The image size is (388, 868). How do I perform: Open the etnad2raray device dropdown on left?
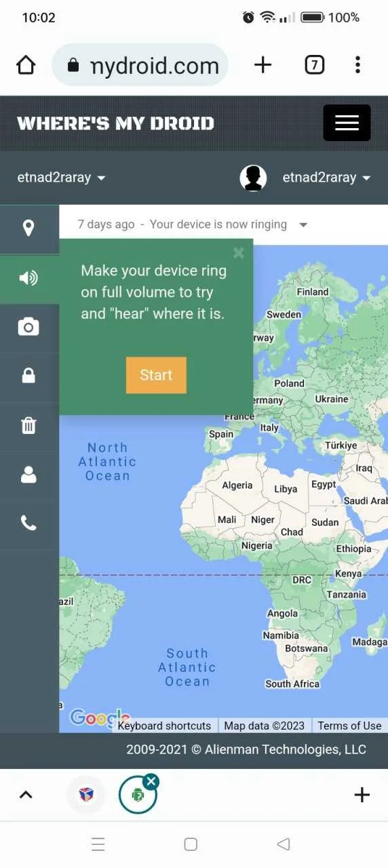click(x=61, y=178)
